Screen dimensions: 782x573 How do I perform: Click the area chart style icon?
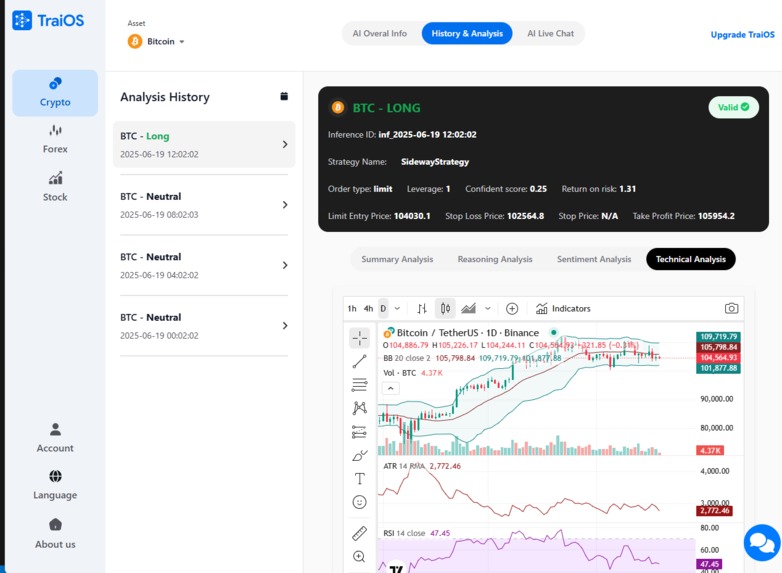click(x=468, y=308)
